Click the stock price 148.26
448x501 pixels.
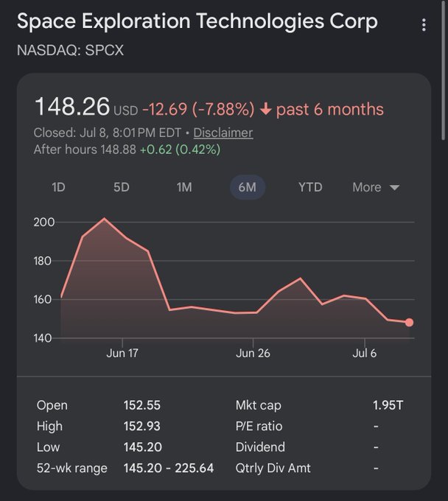72,106
